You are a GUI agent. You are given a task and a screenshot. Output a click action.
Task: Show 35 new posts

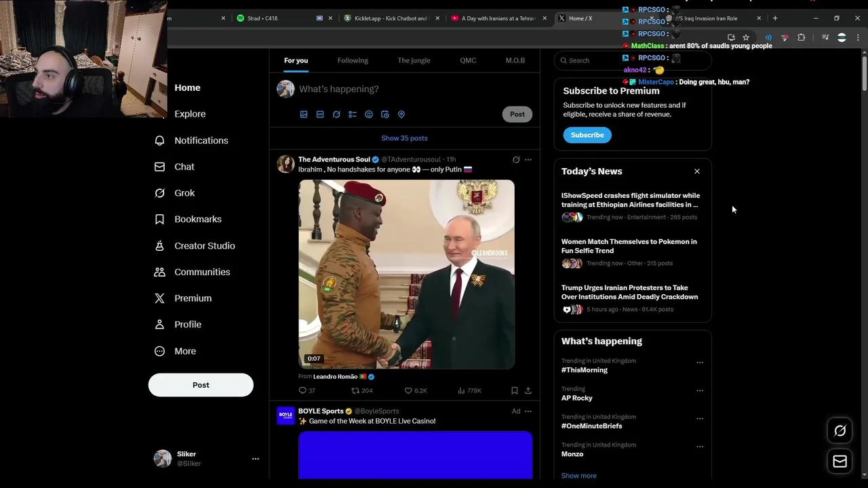tap(404, 138)
